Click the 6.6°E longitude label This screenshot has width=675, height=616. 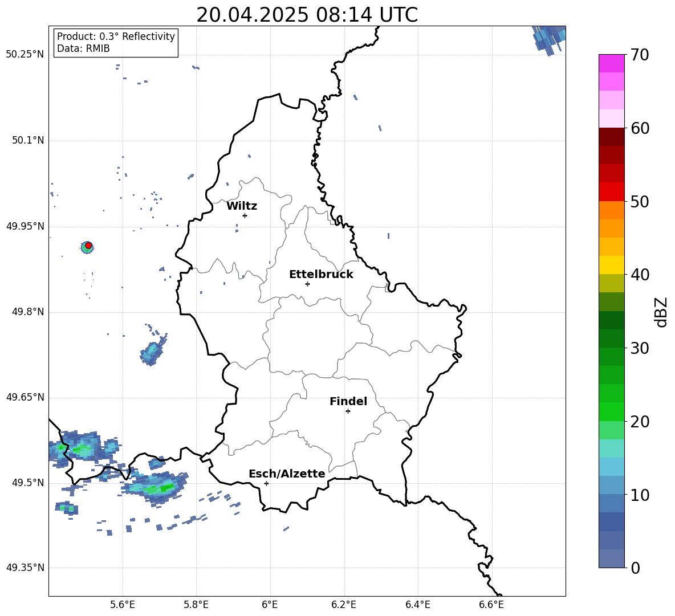491,605
